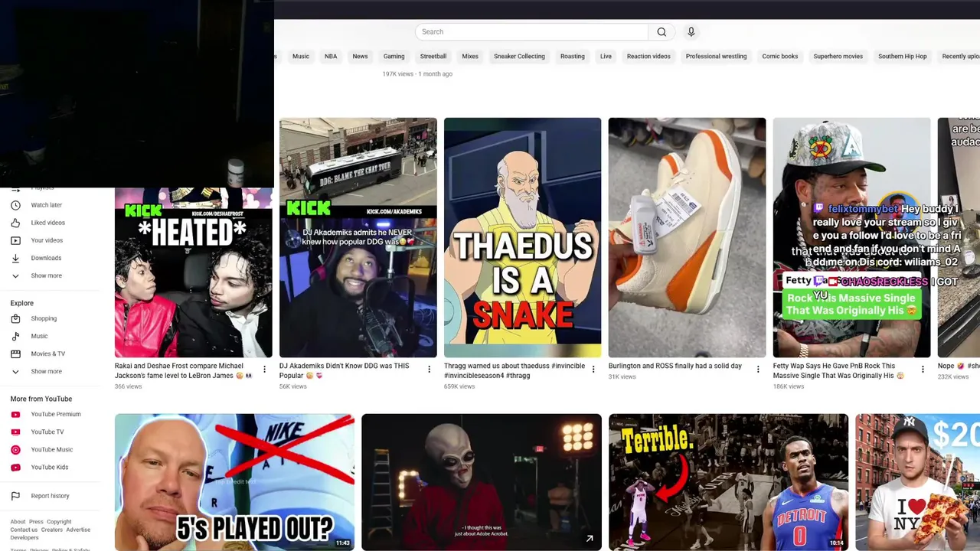Open 'Burlington and ROSS finally' title
Image resolution: width=980 pixels, height=551 pixels.
pyautogui.click(x=675, y=366)
